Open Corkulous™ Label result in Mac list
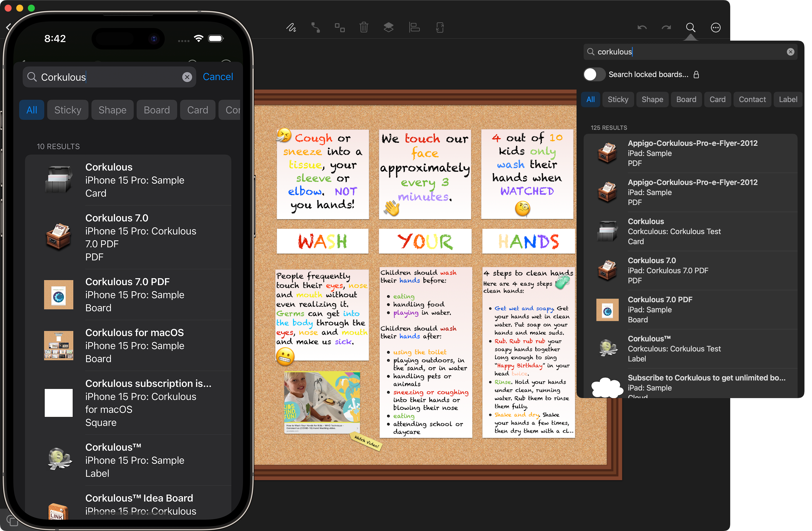 click(690, 349)
